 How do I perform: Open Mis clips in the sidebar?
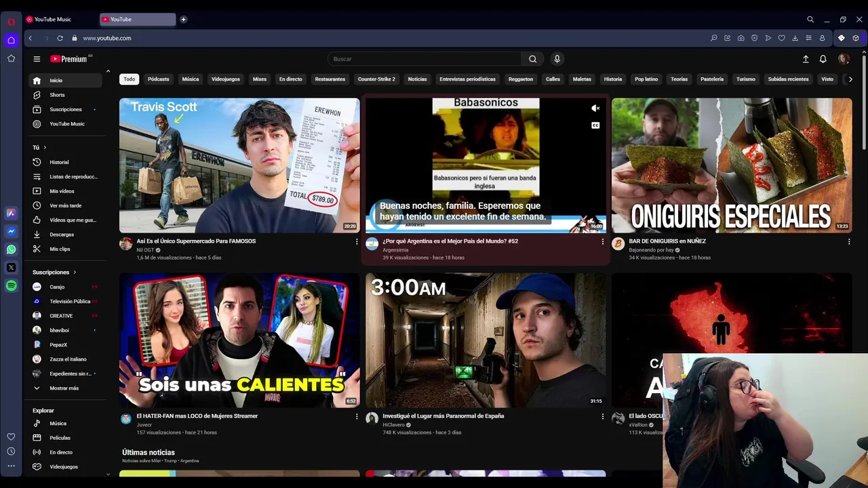65,249
